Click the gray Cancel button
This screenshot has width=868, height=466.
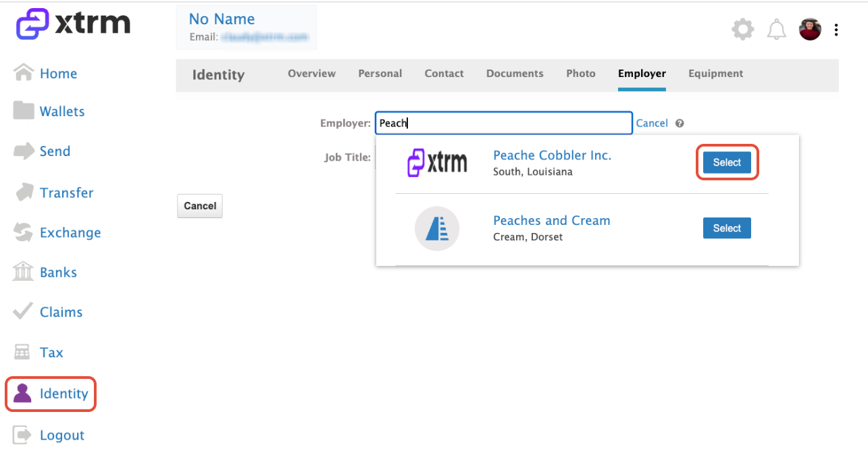[x=199, y=206]
